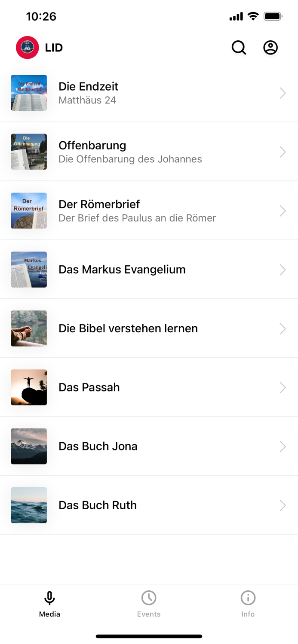
Task: Open the user profile icon
Action: (x=270, y=48)
